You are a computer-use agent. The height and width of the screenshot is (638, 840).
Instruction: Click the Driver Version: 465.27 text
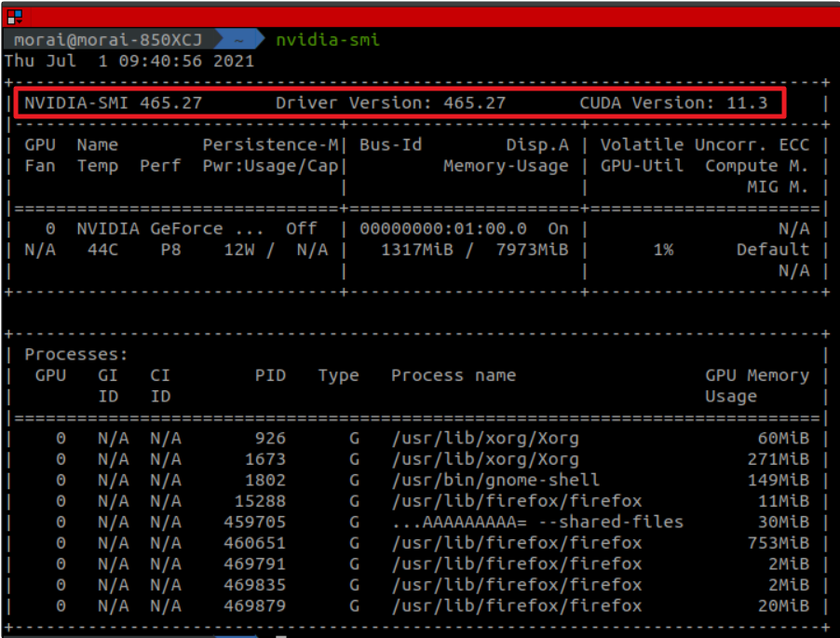[390, 102]
